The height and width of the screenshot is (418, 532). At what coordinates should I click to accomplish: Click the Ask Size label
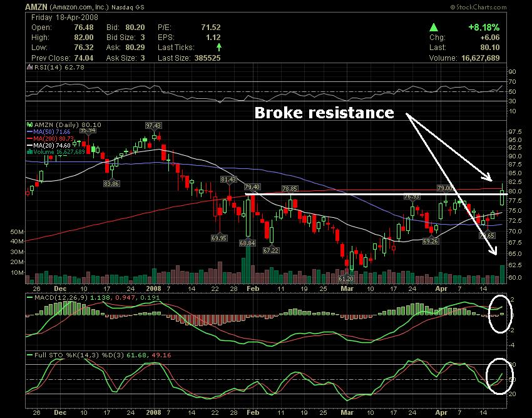coord(121,58)
